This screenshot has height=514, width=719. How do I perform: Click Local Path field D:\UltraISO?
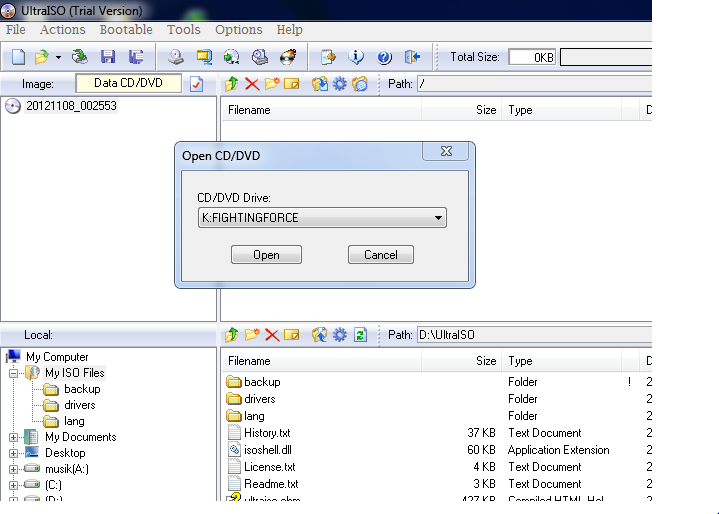click(x=534, y=335)
